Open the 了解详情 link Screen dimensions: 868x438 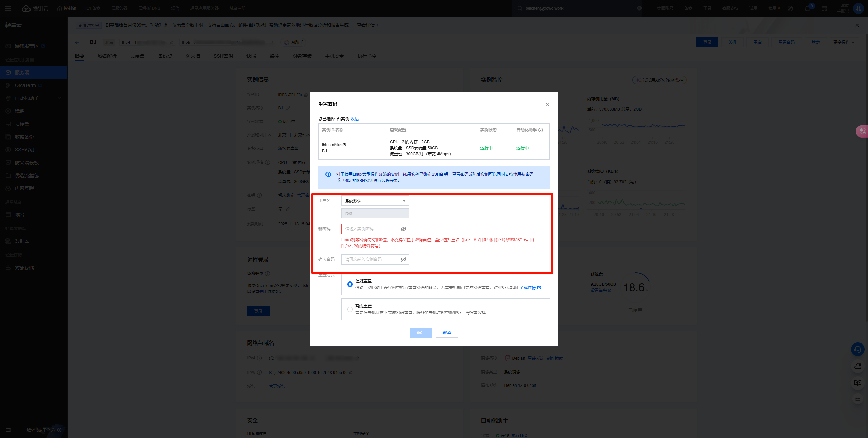pos(530,288)
